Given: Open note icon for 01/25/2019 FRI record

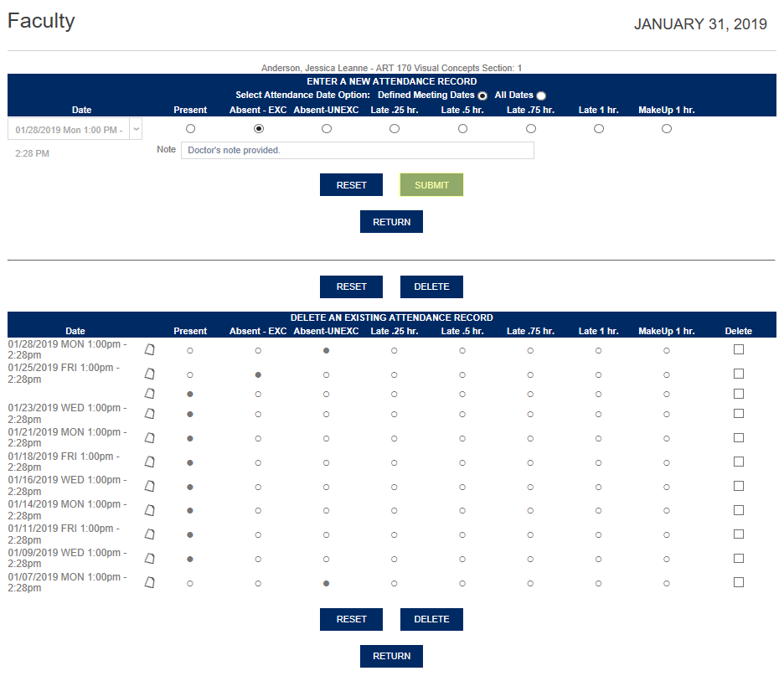Looking at the screenshot, I should coord(149,374).
